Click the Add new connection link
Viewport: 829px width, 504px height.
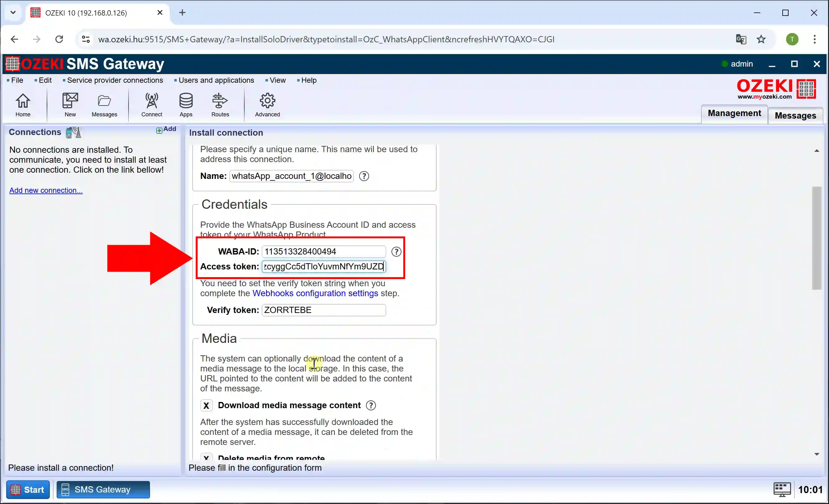(x=46, y=190)
